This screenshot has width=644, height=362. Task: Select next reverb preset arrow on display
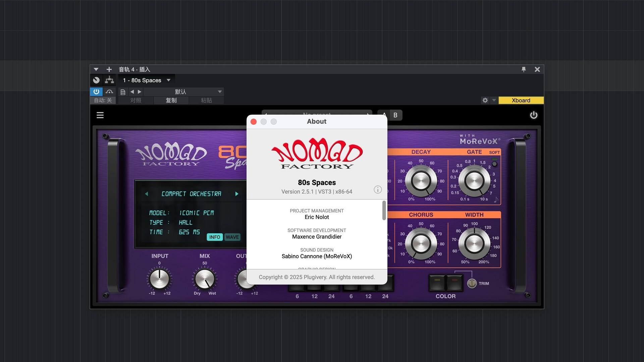[237, 194]
